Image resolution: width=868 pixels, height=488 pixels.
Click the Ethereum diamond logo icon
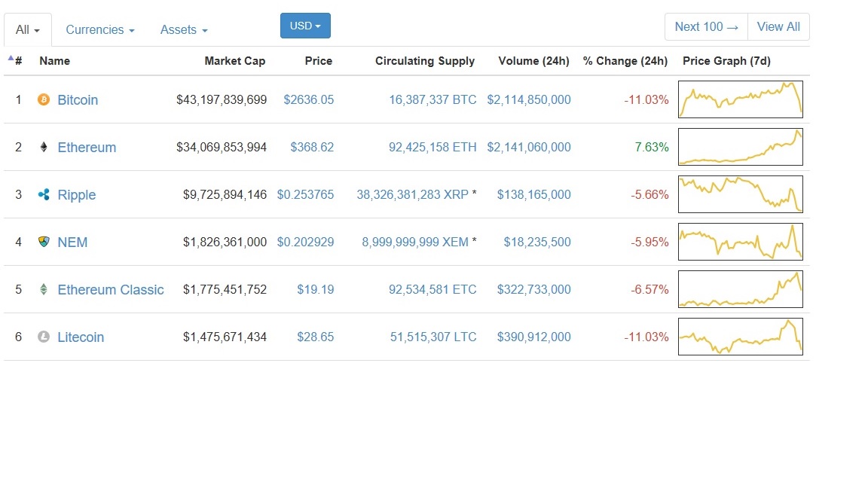coord(44,147)
